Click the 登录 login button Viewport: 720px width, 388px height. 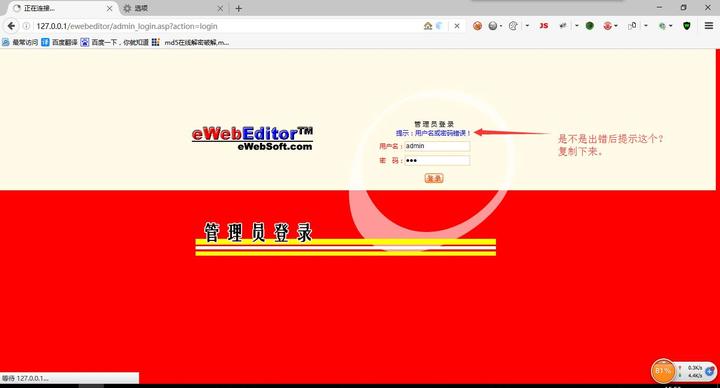click(x=434, y=178)
